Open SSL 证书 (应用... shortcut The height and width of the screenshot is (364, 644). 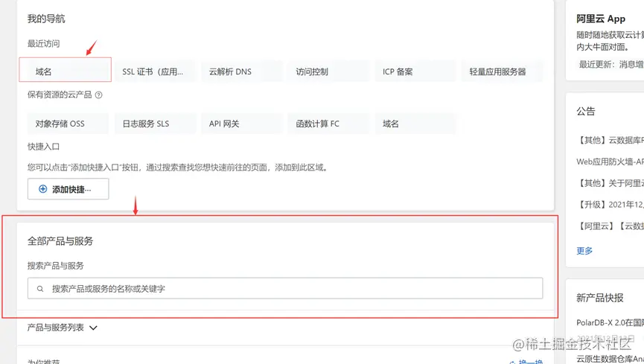pos(155,71)
